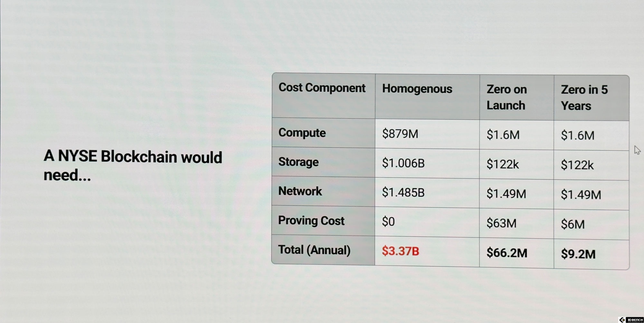Click the "A NYSE Blockchain would need..." heading
644x323 pixels.
click(133, 166)
